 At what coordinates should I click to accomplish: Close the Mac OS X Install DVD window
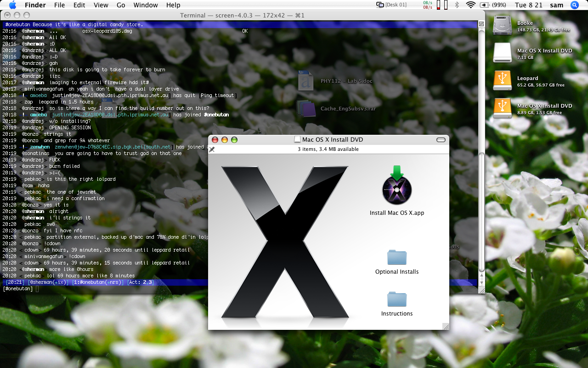[x=215, y=139]
